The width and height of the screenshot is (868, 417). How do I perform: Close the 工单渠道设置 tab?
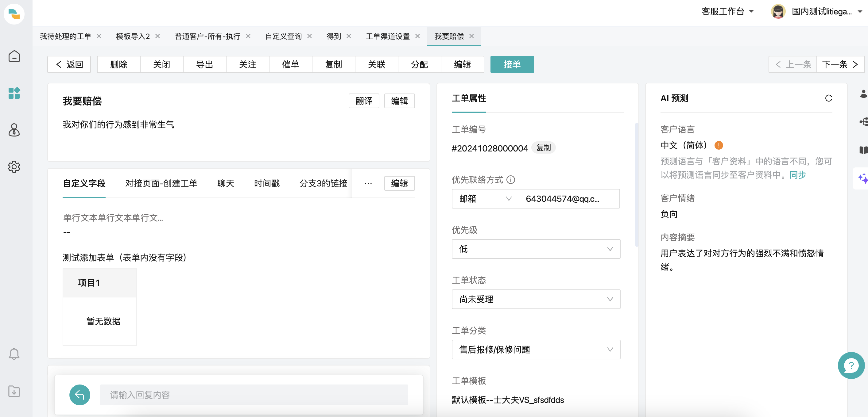(x=417, y=36)
